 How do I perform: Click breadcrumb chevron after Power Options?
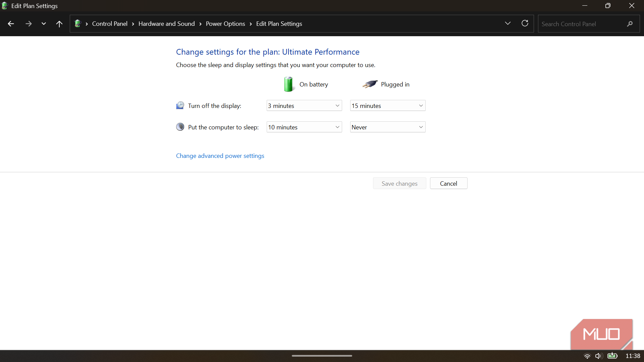point(251,24)
